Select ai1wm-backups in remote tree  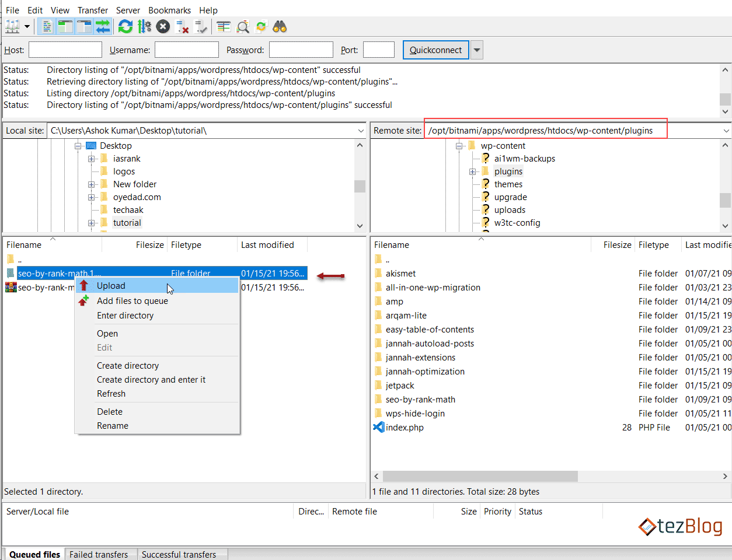coord(525,159)
